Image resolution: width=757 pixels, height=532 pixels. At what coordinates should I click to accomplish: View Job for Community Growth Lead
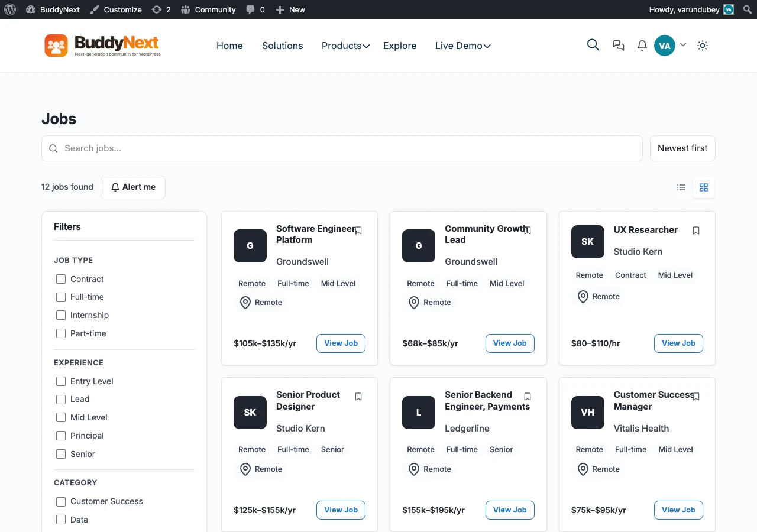tap(510, 343)
